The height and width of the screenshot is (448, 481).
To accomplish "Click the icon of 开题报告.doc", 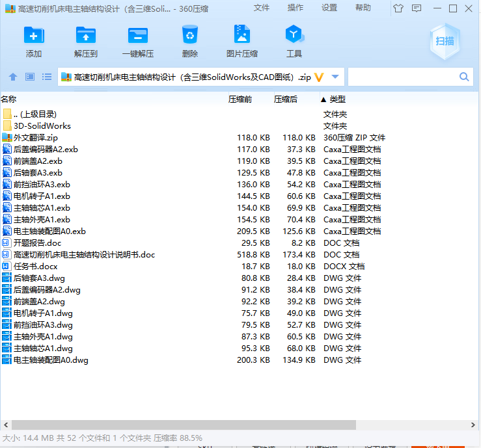I will [x=6, y=243].
